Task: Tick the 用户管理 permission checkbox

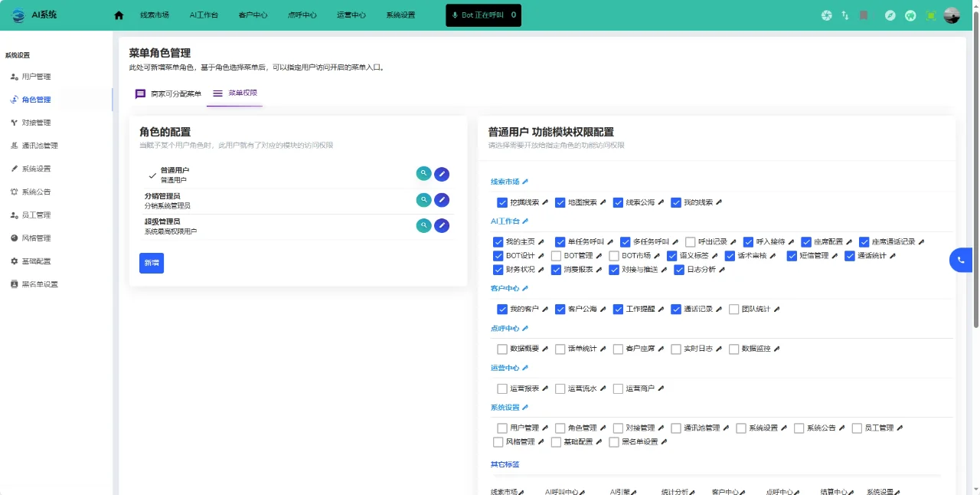Action: (502, 428)
